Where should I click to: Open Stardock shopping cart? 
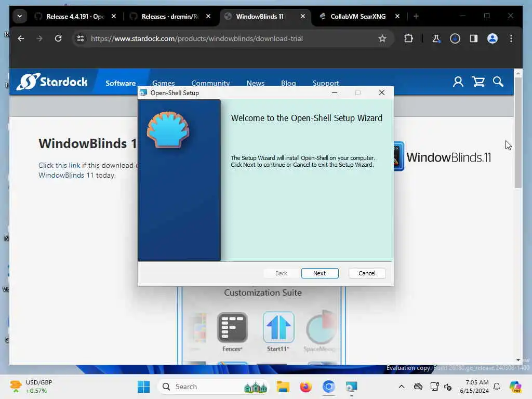pos(478,82)
